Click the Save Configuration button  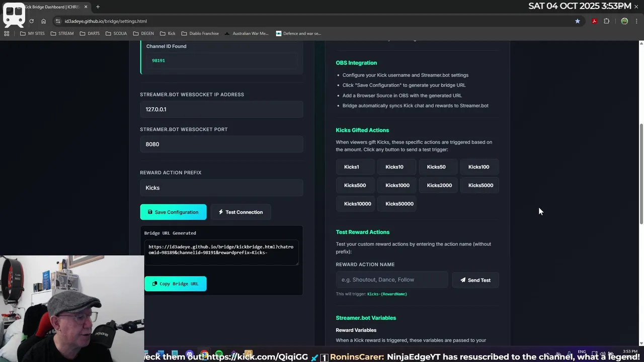click(173, 212)
